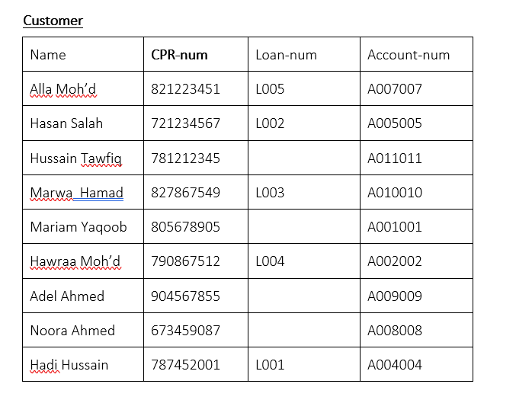
Task: Click the Marwa Hamad name cell
Action: point(83,192)
